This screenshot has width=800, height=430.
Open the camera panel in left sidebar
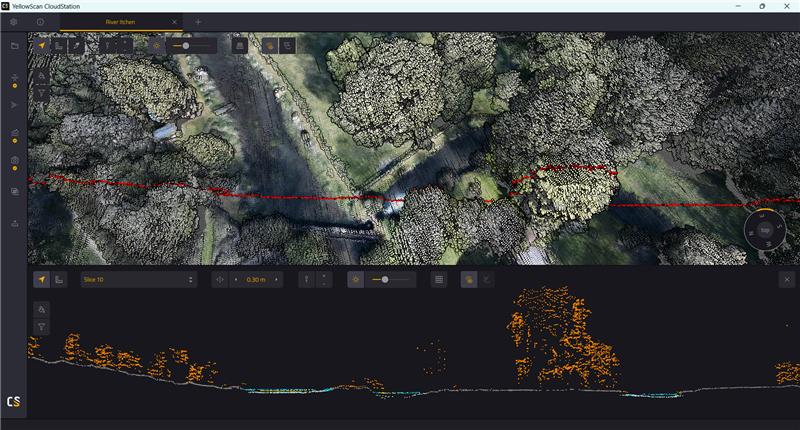(14, 161)
